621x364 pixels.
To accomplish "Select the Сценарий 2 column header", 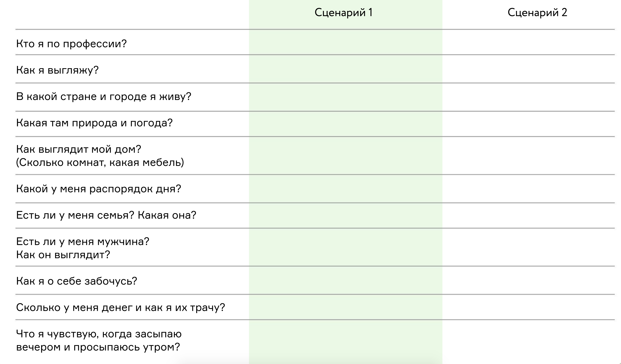I will pos(537,13).
